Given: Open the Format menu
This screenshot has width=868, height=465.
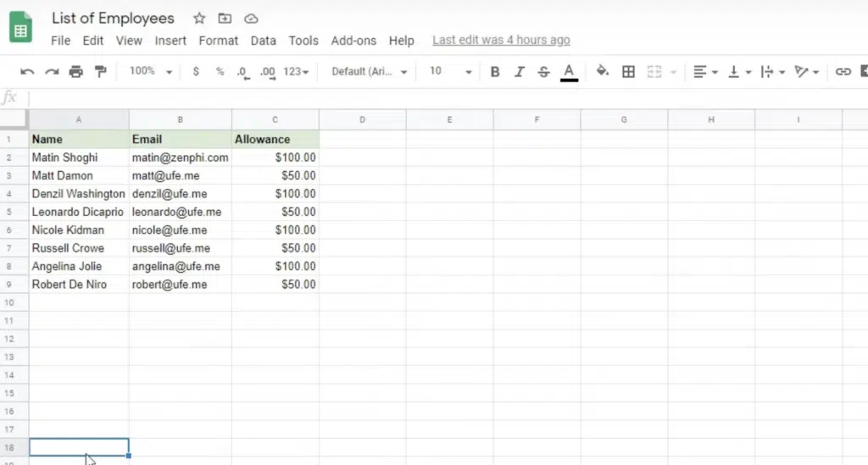Looking at the screenshot, I should pos(218,41).
